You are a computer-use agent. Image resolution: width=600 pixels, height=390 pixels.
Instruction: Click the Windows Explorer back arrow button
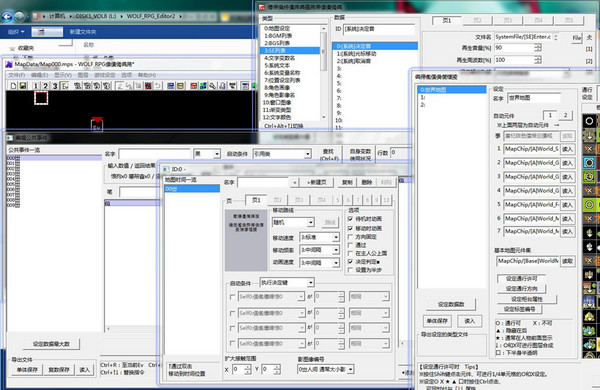click(7, 16)
